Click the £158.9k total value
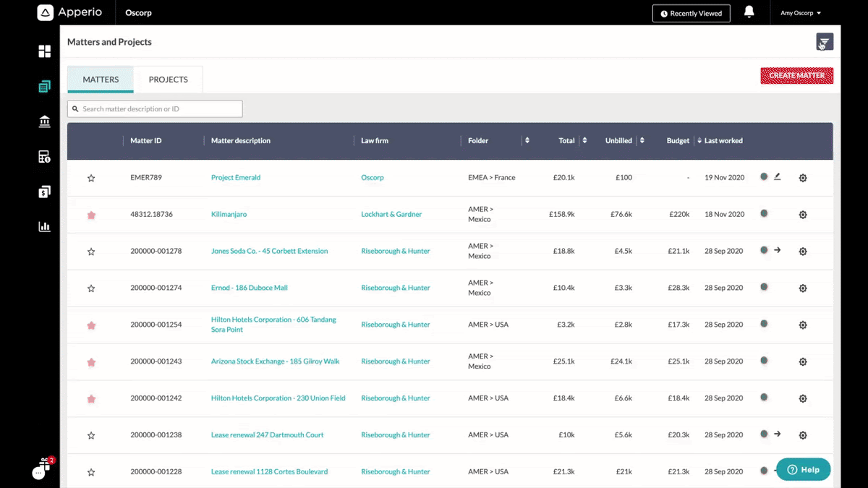This screenshot has width=868, height=488. click(562, 214)
